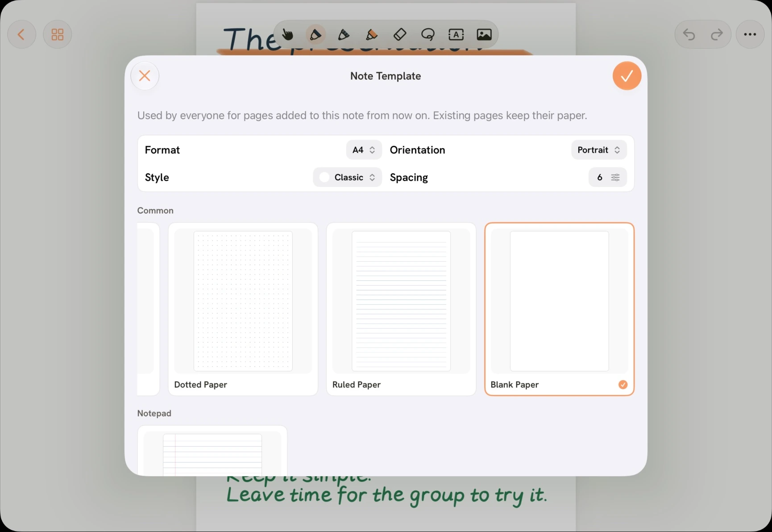Open the text box tool
This screenshot has width=772, height=532.
point(456,34)
